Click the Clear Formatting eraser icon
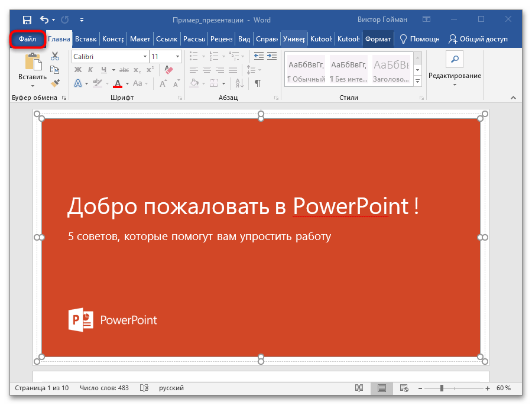This screenshot has width=532, height=405. [x=169, y=70]
